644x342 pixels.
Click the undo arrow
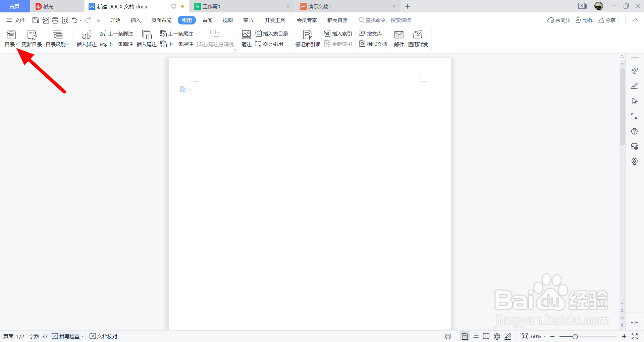[74, 20]
